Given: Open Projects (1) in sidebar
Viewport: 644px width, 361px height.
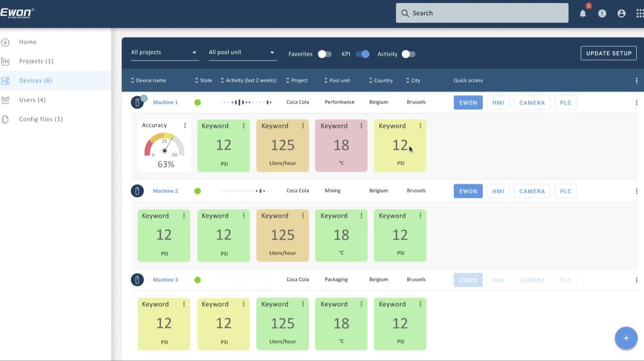Looking at the screenshot, I should [56, 61].
